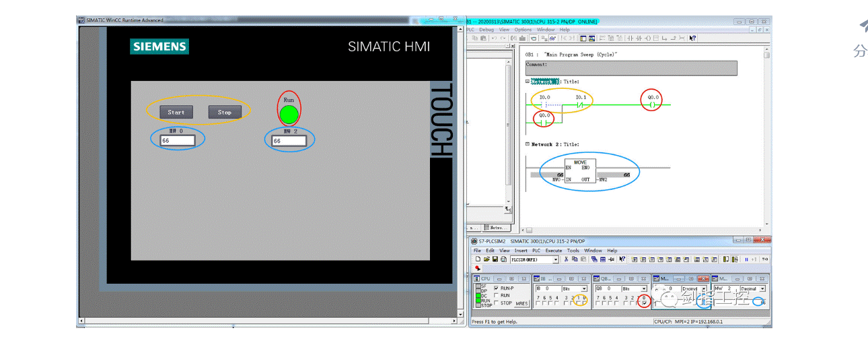Click the undo arrow in LAD editor toolbar
The image size is (868, 345).
[494, 38]
